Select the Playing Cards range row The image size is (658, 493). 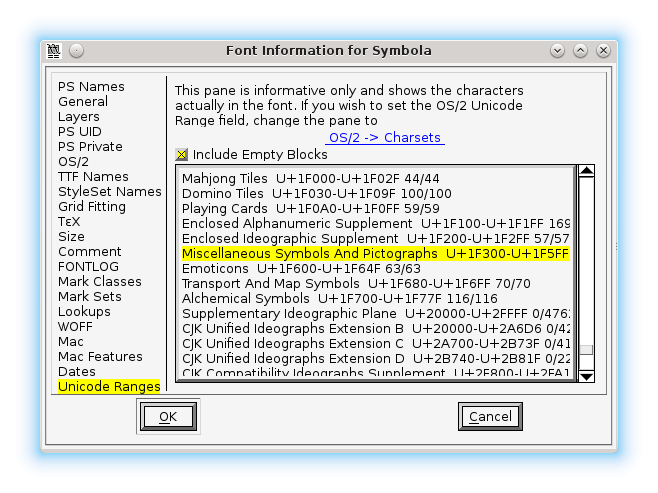coord(376,209)
